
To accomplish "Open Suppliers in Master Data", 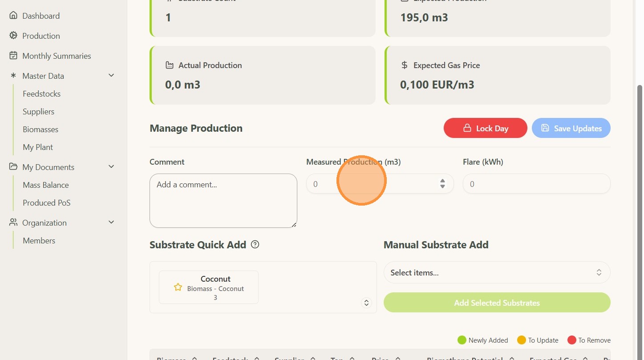I will pos(38,111).
